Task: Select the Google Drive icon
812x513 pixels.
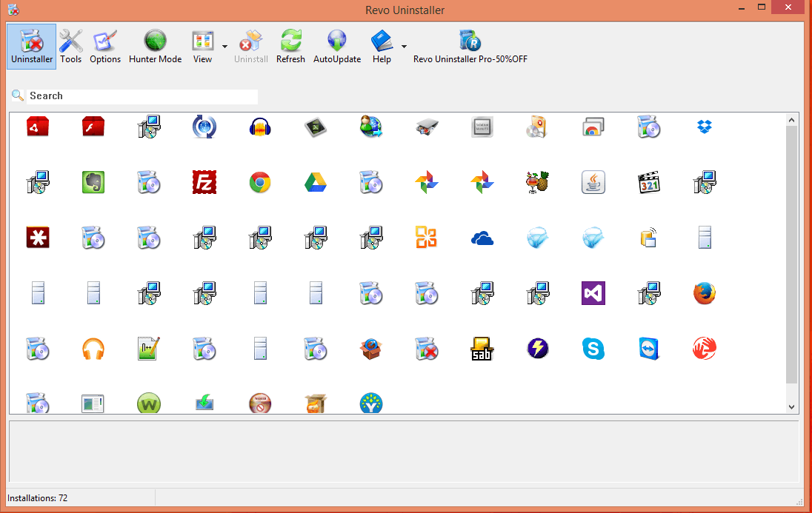Action: [x=316, y=182]
